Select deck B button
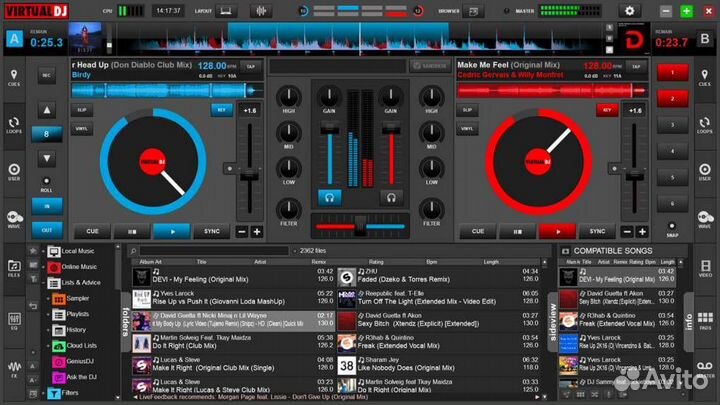Image resolution: width=720 pixels, height=405 pixels. [705, 39]
